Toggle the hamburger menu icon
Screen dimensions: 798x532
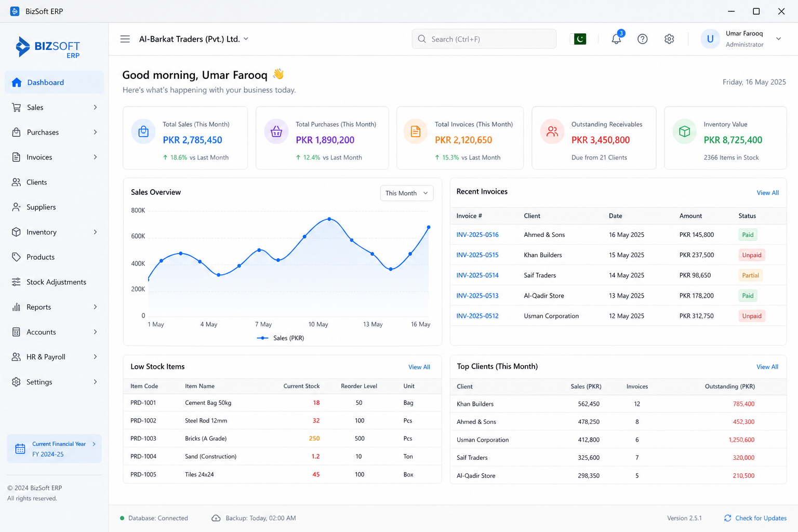(x=125, y=39)
